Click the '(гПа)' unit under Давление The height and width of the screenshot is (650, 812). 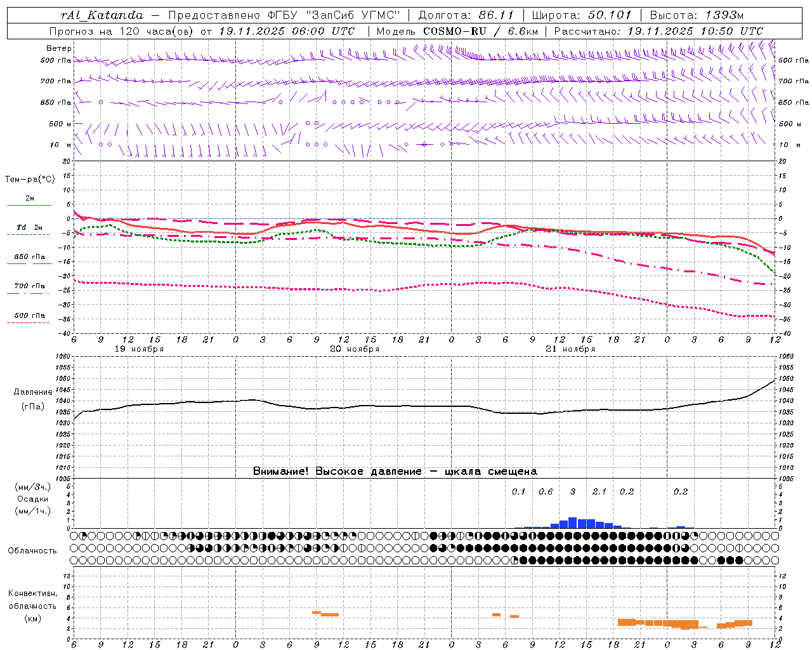(x=33, y=407)
